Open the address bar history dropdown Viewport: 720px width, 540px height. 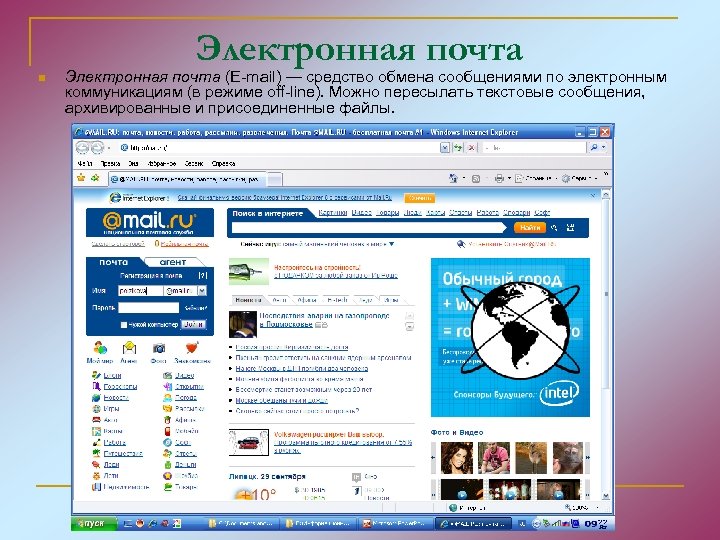(444, 148)
